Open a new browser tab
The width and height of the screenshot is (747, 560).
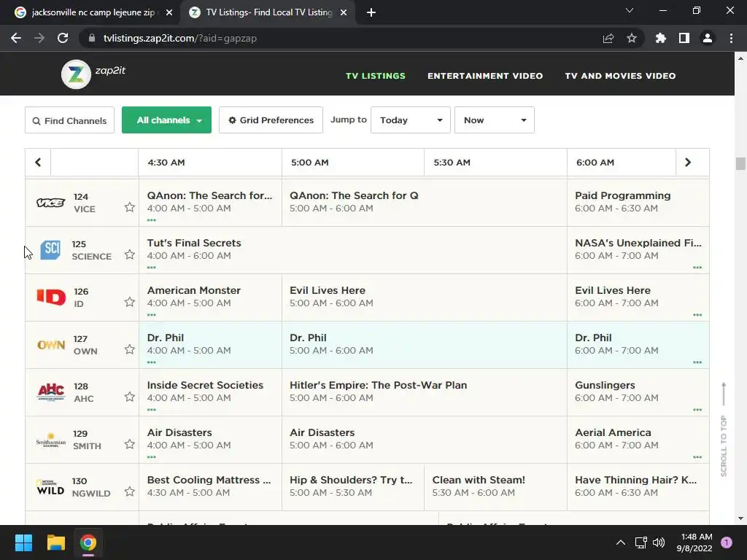(371, 13)
